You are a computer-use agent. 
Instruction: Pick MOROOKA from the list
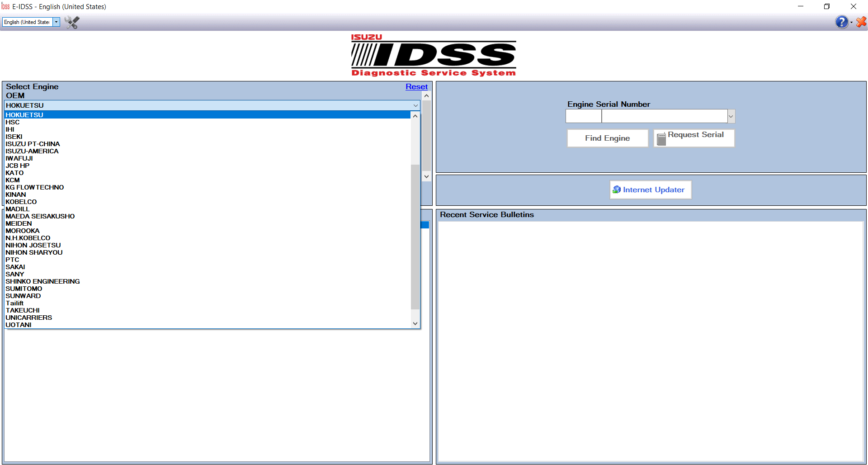(208, 231)
